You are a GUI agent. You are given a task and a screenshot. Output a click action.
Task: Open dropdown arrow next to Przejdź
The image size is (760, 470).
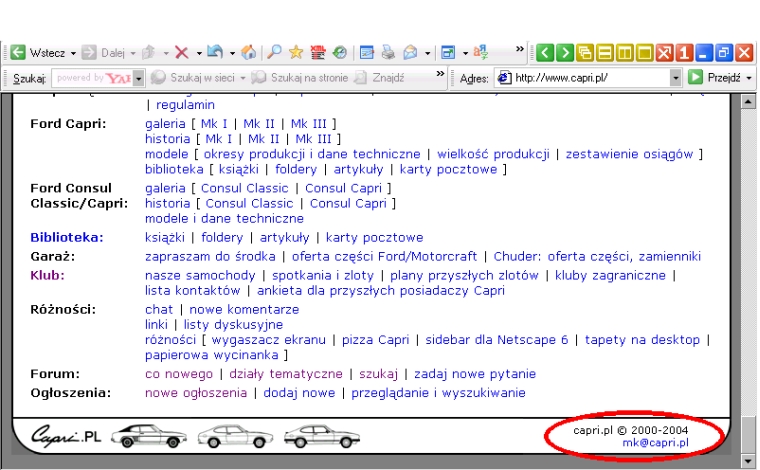pos(748,78)
